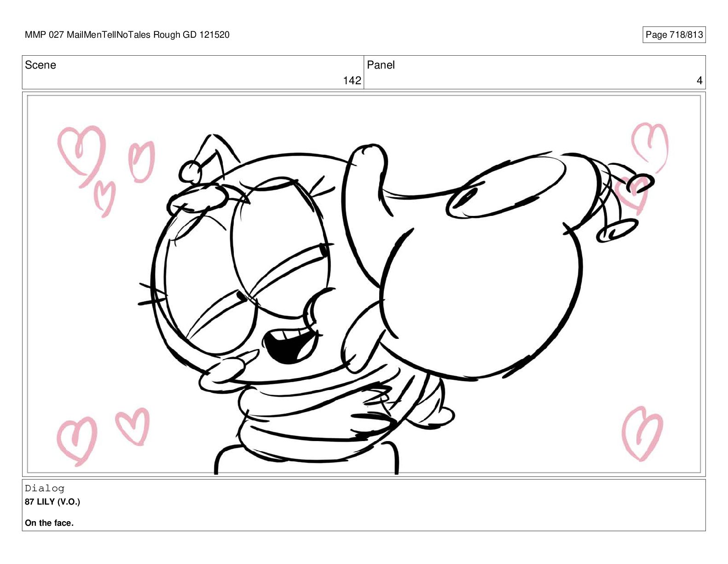Select the dialog text "On the face."
The height and width of the screenshot is (564, 728).
49,523
